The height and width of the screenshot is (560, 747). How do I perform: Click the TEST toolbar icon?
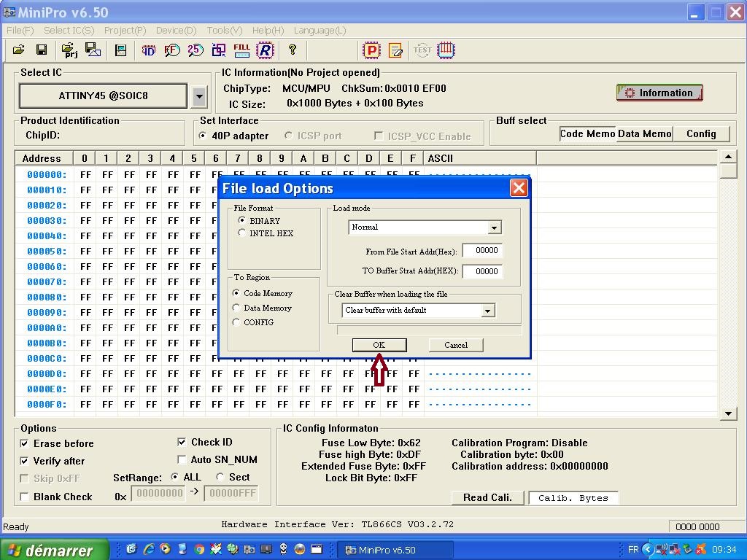coord(422,50)
